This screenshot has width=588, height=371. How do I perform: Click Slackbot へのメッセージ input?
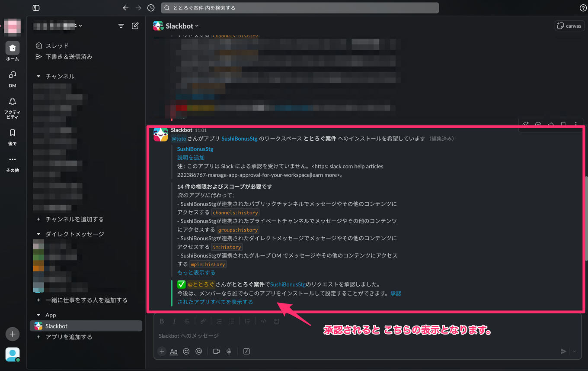point(367,336)
